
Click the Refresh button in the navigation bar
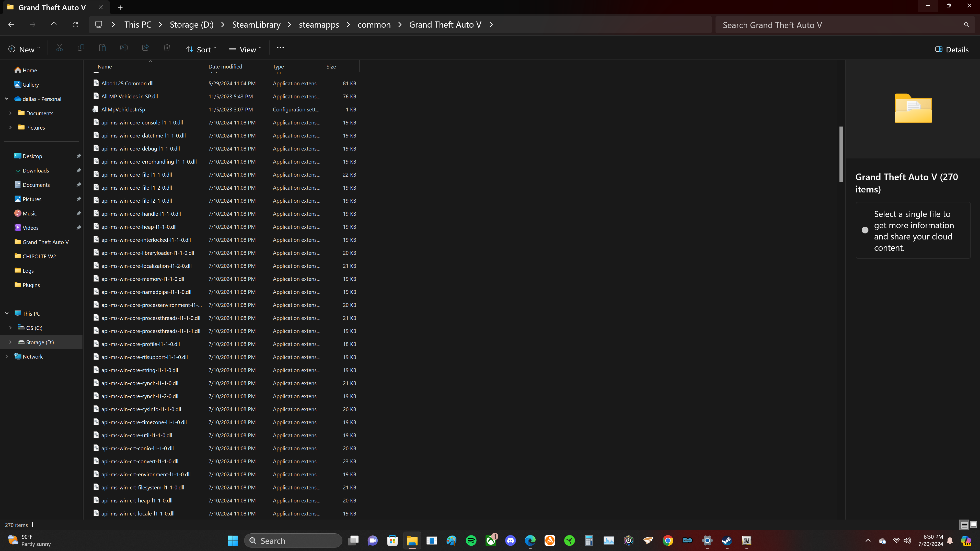click(x=75, y=25)
